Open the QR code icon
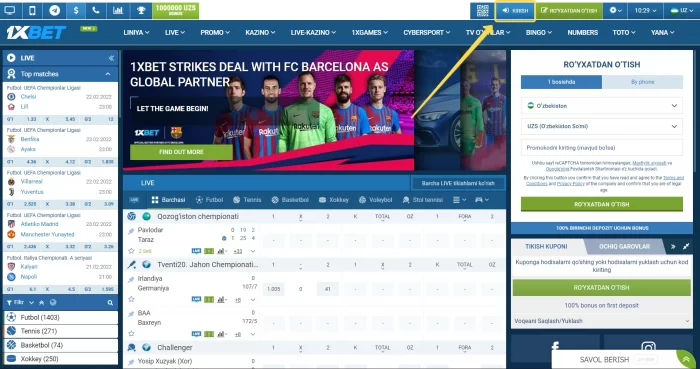 (x=482, y=10)
